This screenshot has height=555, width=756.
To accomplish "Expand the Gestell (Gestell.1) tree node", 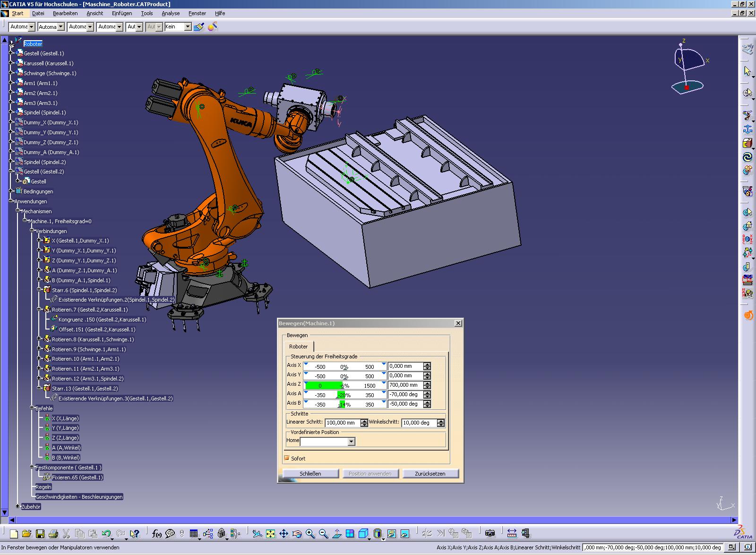I will (11, 53).
